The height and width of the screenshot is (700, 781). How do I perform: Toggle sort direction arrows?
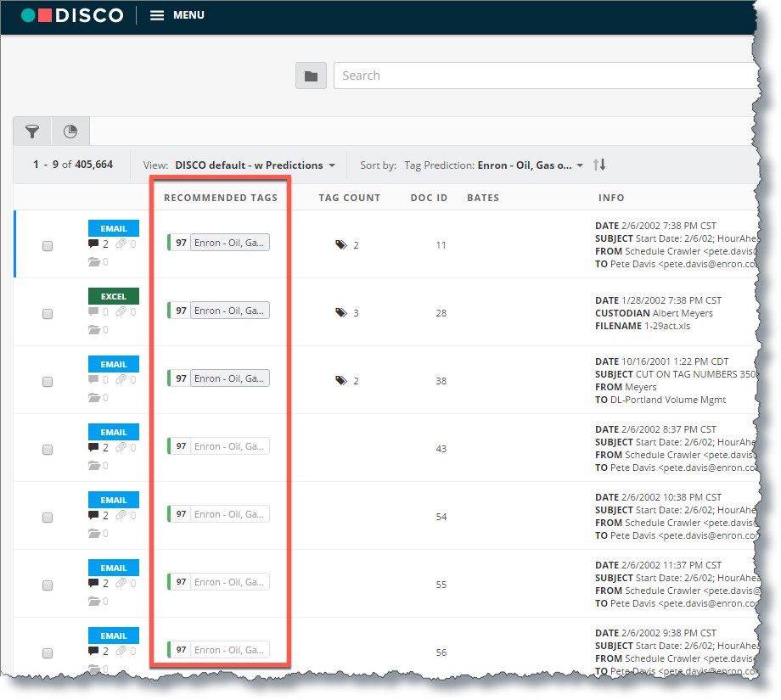point(599,165)
